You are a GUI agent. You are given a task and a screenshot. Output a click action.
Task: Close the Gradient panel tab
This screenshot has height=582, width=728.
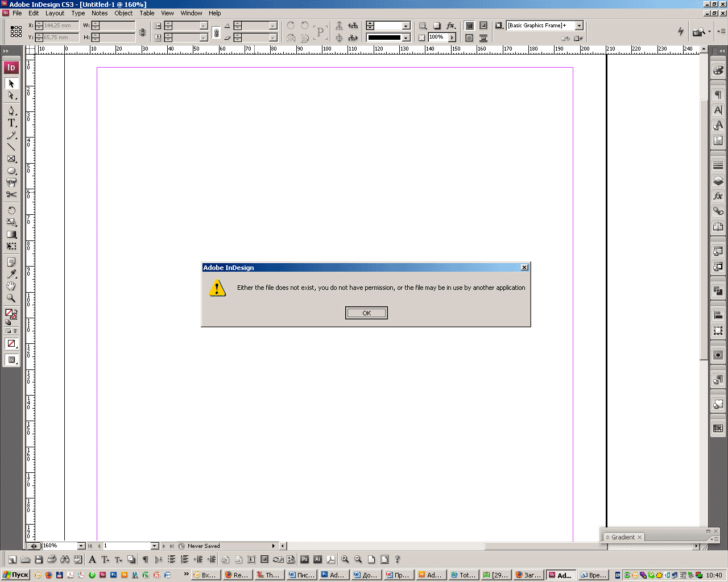click(x=640, y=537)
